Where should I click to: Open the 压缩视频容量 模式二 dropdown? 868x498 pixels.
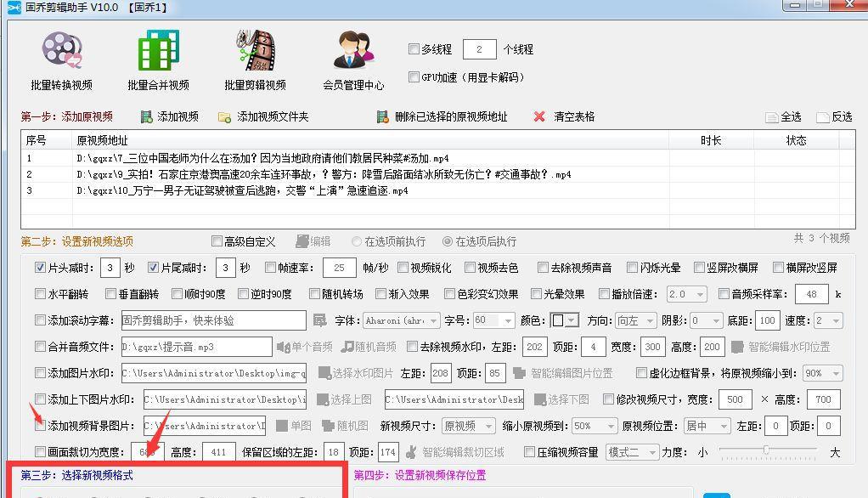(x=633, y=452)
